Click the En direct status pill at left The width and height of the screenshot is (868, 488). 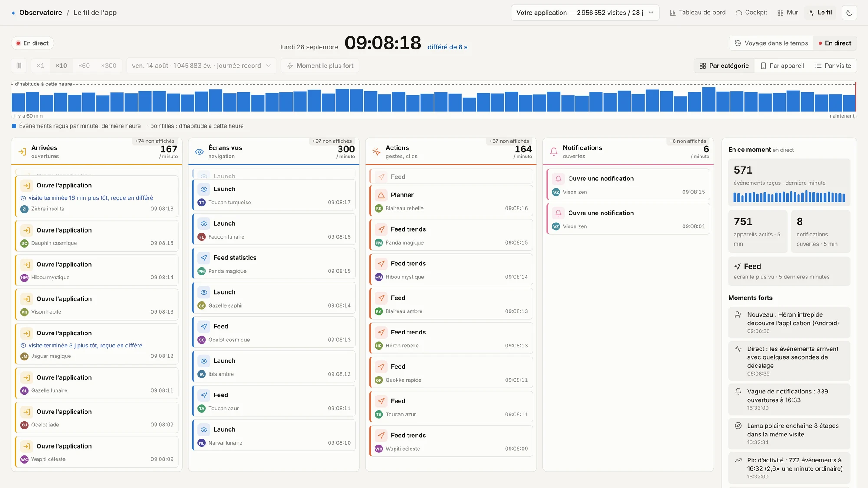coord(33,43)
